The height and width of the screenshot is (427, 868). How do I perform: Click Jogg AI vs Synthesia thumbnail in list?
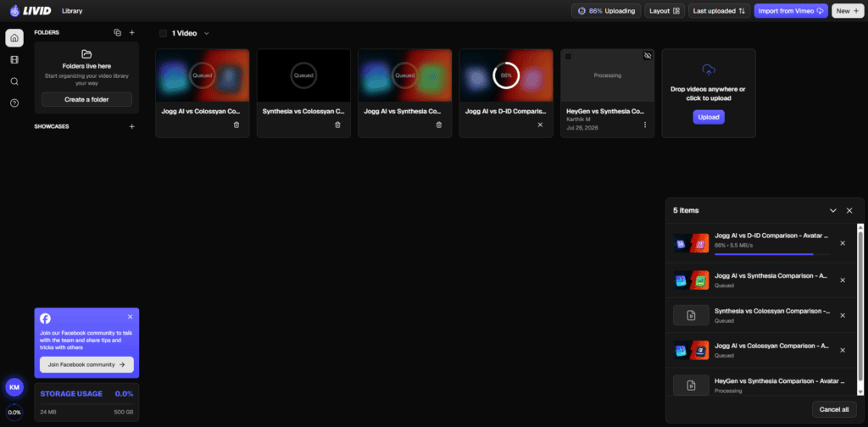pos(691,280)
